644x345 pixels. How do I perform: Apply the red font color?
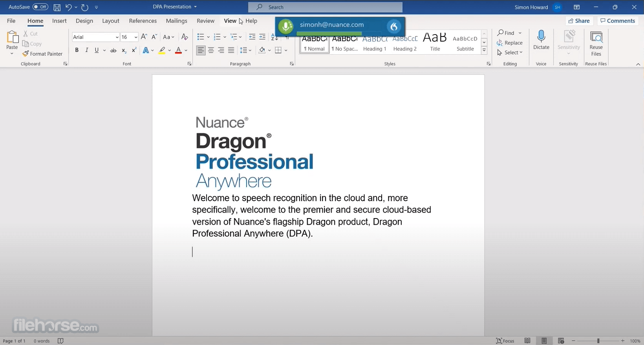tap(178, 50)
